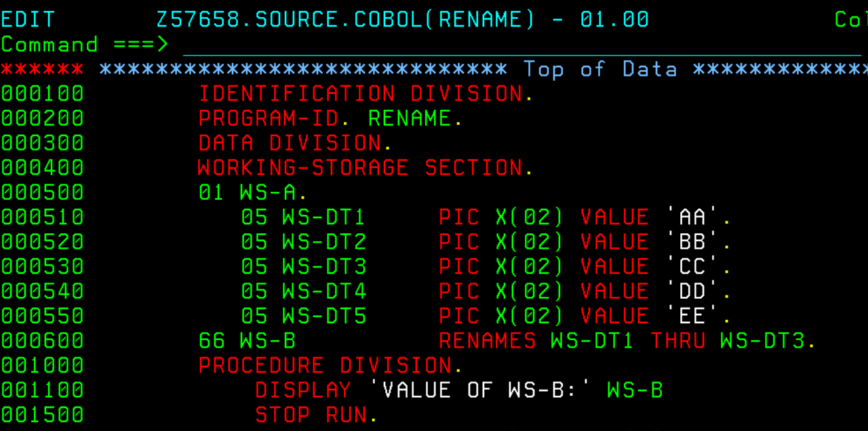Click the version indicator 01.00
The height and width of the screenshot is (431, 868).
(612, 19)
